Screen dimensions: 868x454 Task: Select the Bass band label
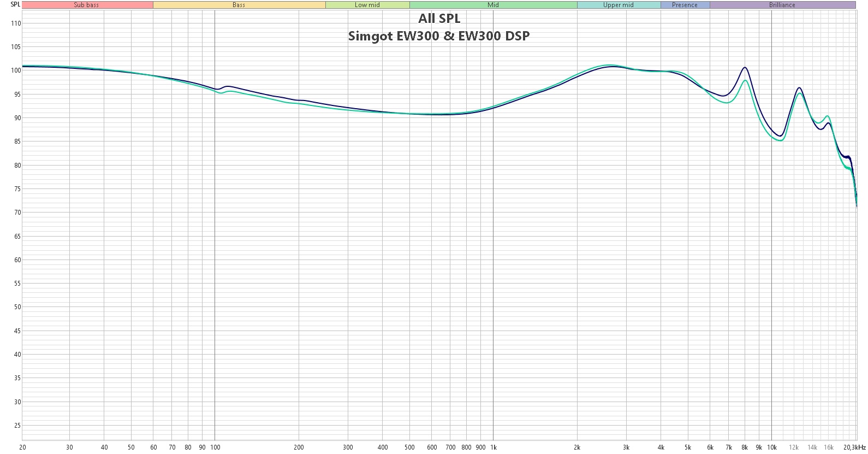(x=239, y=5)
